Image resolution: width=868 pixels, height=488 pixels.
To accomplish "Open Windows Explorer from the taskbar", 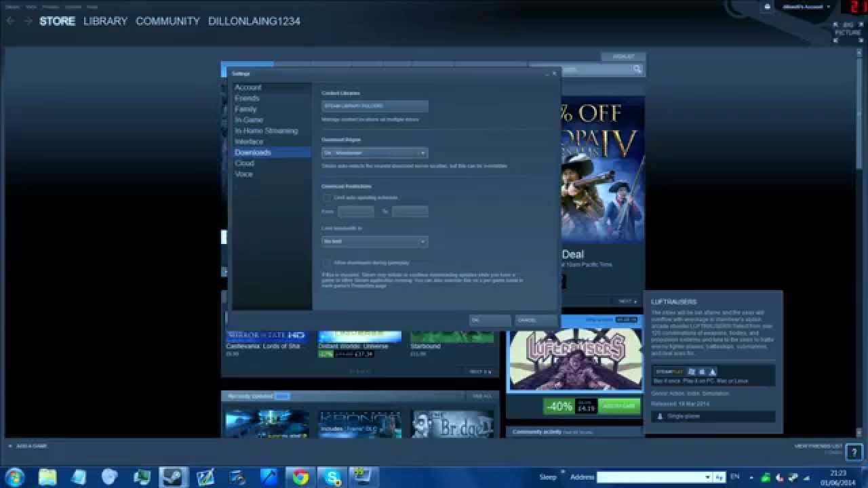I will click(47, 477).
